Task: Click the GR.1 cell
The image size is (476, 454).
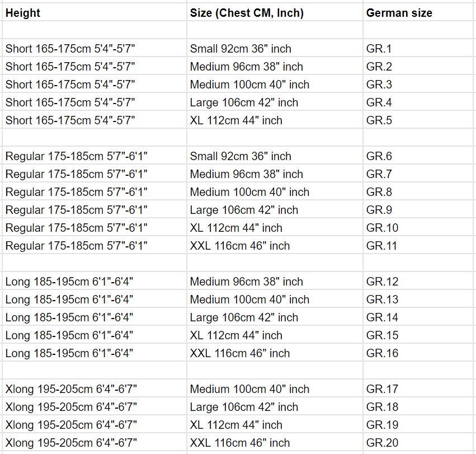Action: pos(379,49)
